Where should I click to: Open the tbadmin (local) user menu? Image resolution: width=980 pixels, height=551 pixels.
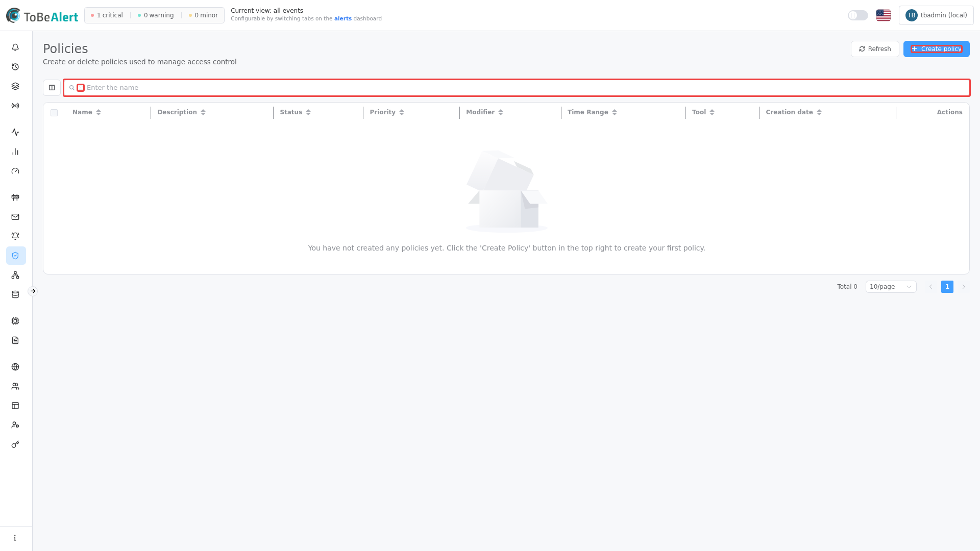[x=936, y=15]
